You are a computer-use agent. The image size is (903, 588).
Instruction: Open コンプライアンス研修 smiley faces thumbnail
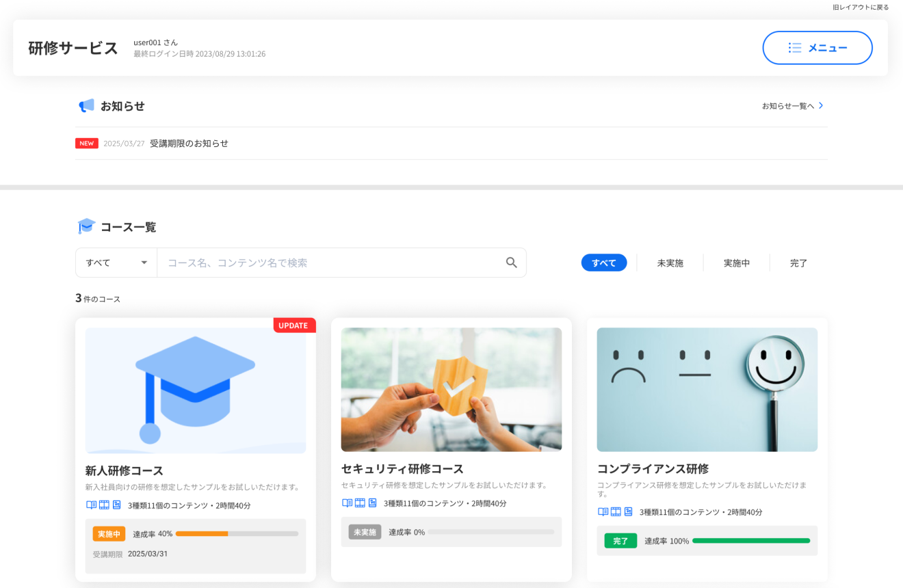[x=707, y=390]
